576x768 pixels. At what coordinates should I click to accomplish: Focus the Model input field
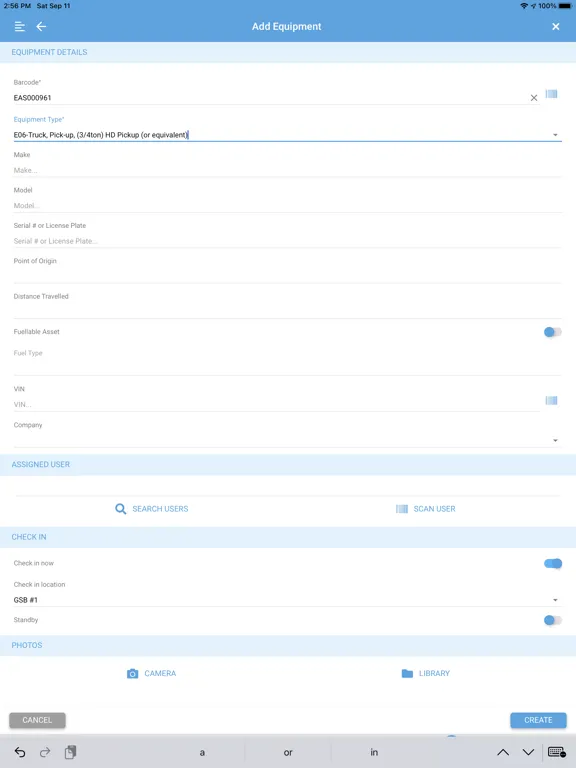tap(288, 206)
